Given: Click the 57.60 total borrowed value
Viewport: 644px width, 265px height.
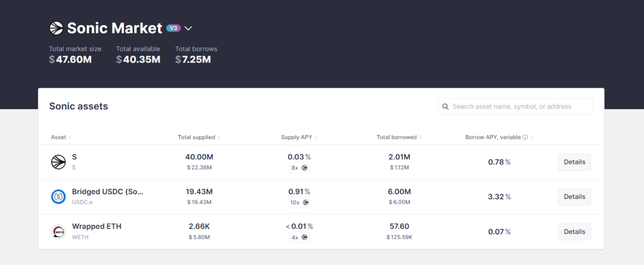Looking at the screenshot, I should pos(400,227).
